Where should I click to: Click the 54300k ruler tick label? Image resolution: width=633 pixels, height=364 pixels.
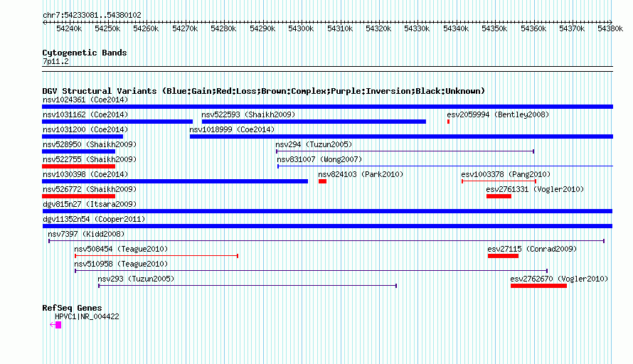pyautogui.click(x=301, y=28)
